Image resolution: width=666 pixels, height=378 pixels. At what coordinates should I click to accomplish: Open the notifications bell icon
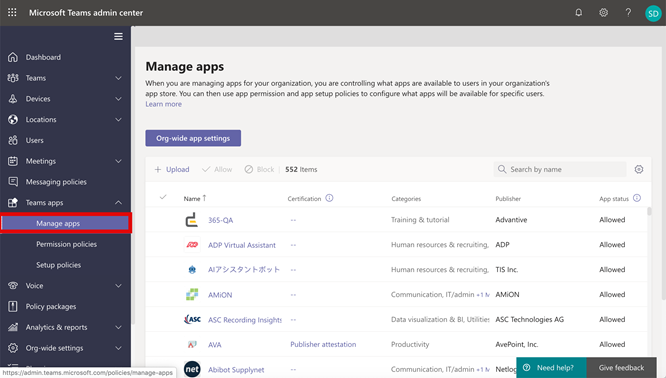(579, 13)
